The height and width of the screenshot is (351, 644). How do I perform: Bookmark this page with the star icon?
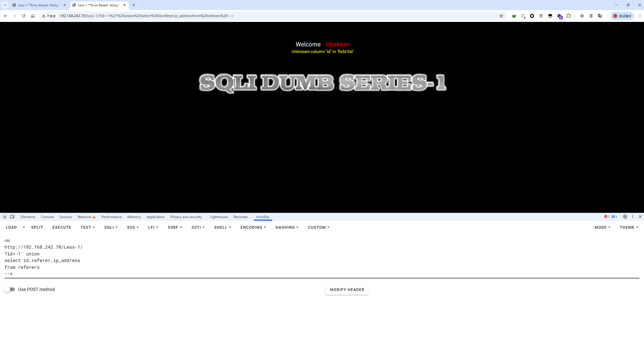[501, 16]
